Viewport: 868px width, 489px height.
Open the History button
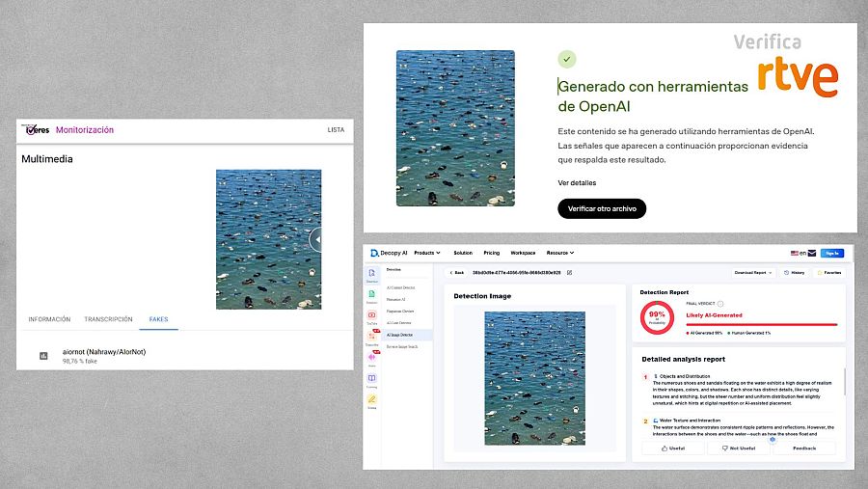coord(795,272)
